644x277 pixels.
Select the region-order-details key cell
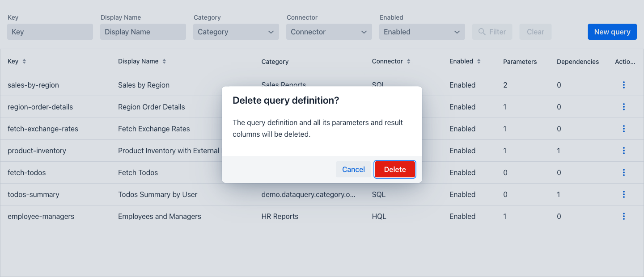(x=40, y=107)
